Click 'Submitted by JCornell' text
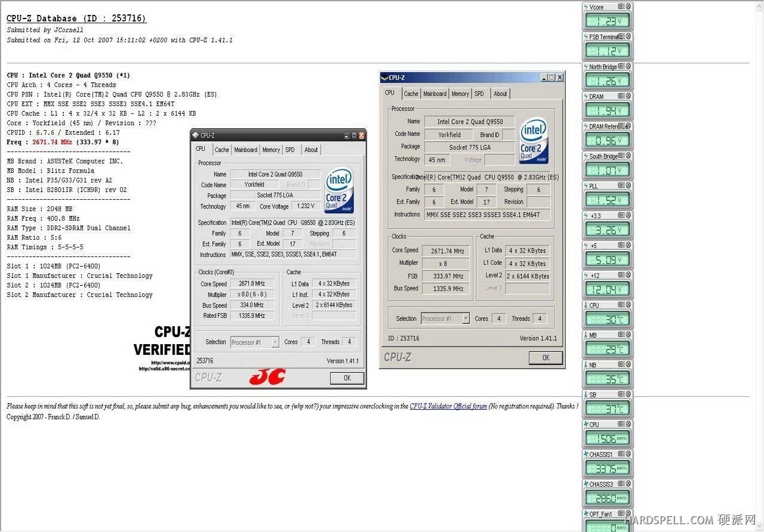The height and width of the screenshot is (532, 764). tap(45, 30)
